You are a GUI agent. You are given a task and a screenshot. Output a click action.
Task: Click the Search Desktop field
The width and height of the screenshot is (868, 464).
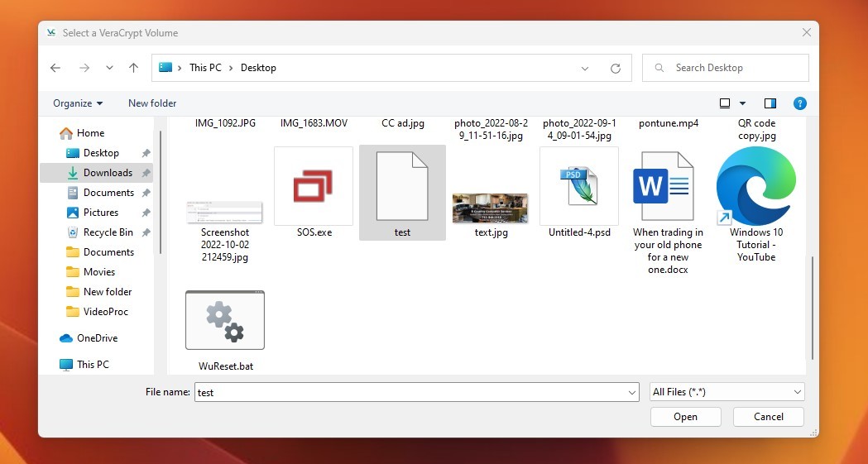[725, 68]
